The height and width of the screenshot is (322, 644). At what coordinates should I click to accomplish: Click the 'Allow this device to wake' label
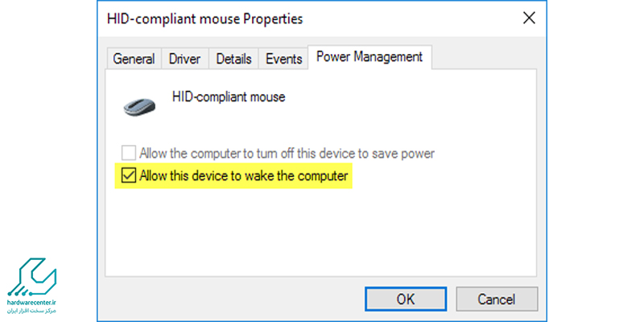[x=244, y=176]
